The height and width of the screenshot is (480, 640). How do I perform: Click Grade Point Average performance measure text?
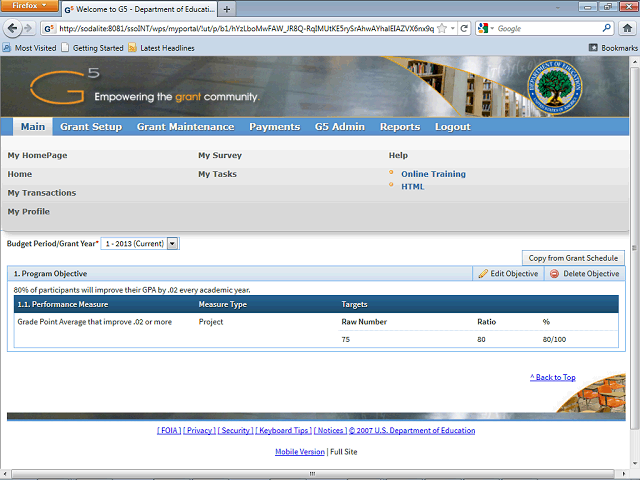94,322
